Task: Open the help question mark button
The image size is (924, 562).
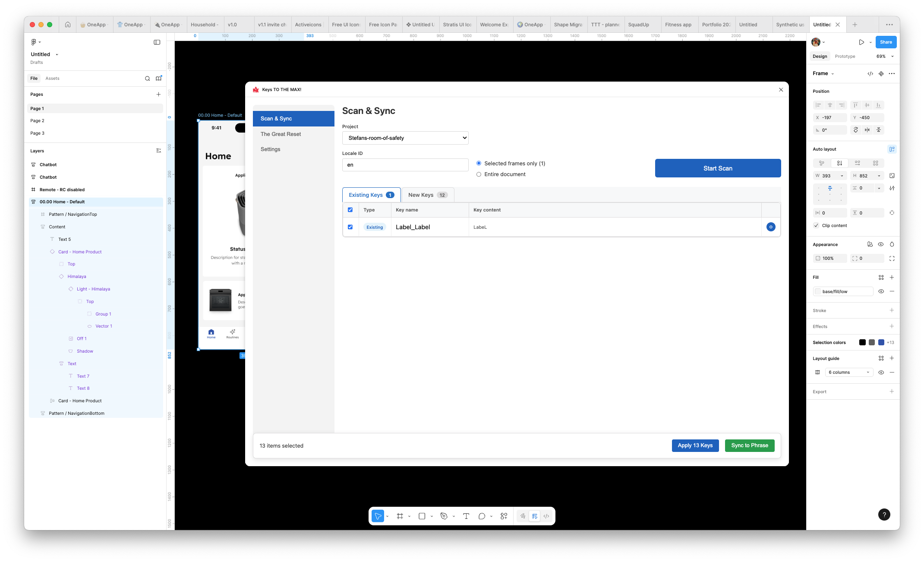Action: point(884,514)
